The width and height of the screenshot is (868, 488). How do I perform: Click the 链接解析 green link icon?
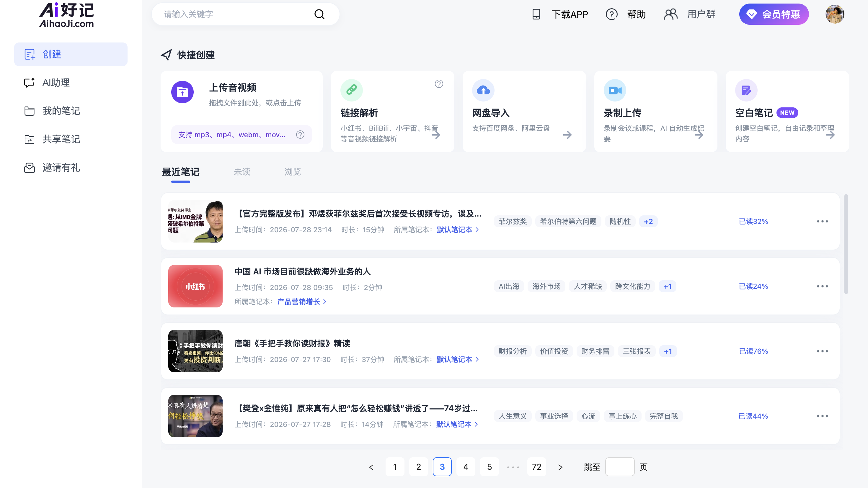click(351, 90)
